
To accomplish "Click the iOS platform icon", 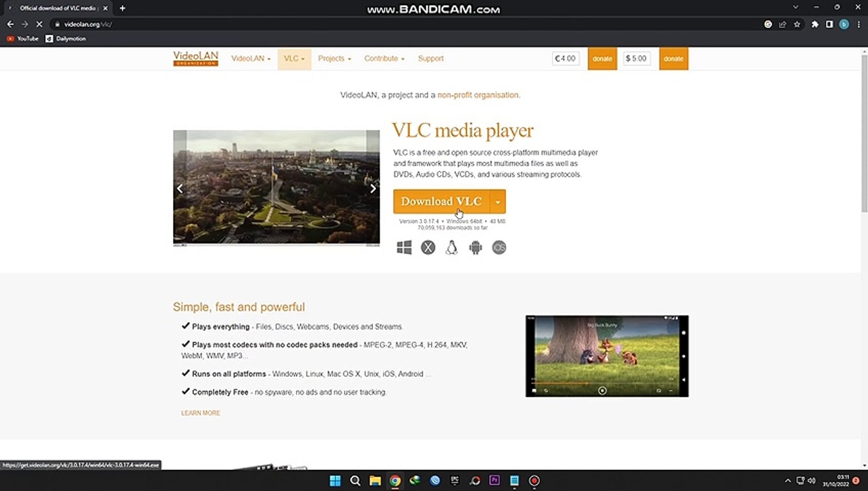I will [x=499, y=247].
